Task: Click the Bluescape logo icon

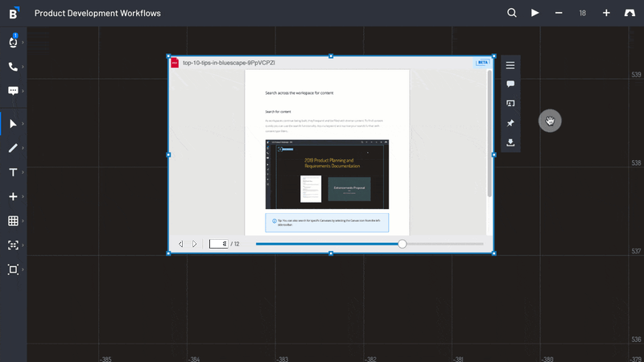Action: 14,13
